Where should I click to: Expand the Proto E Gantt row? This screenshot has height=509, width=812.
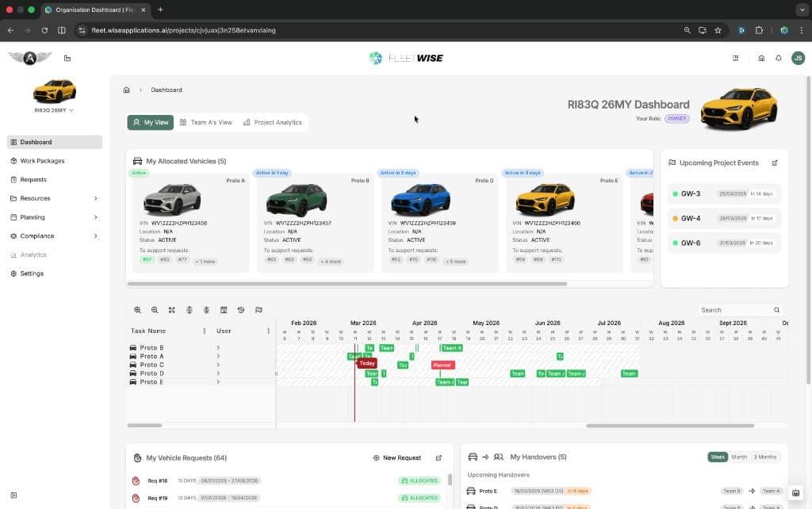(x=218, y=381)
